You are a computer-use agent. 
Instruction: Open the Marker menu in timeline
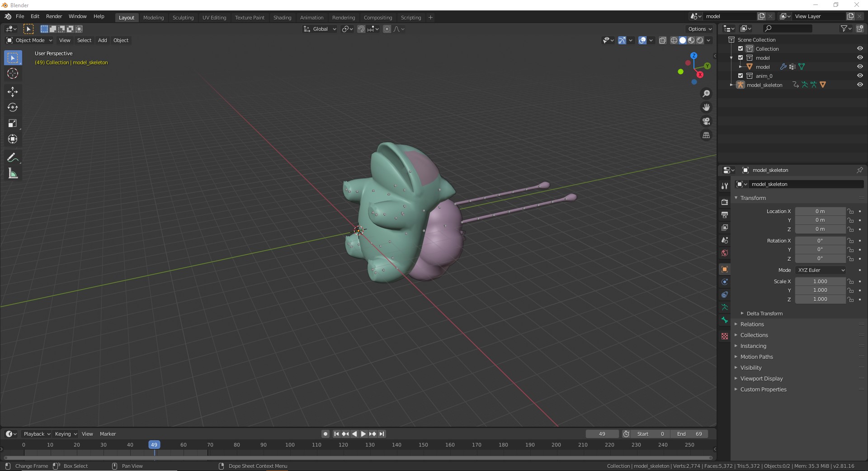[x=108, y=434]
